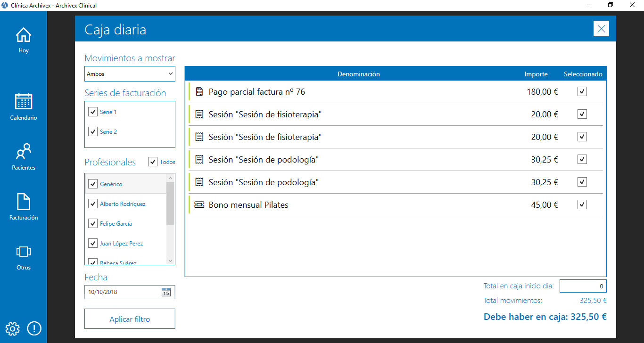Screen dimensions: 644x343
Task: Uncheck Alberto Rodríguez in professionals list
Action: pyautogui.click(x=93, y=204)
